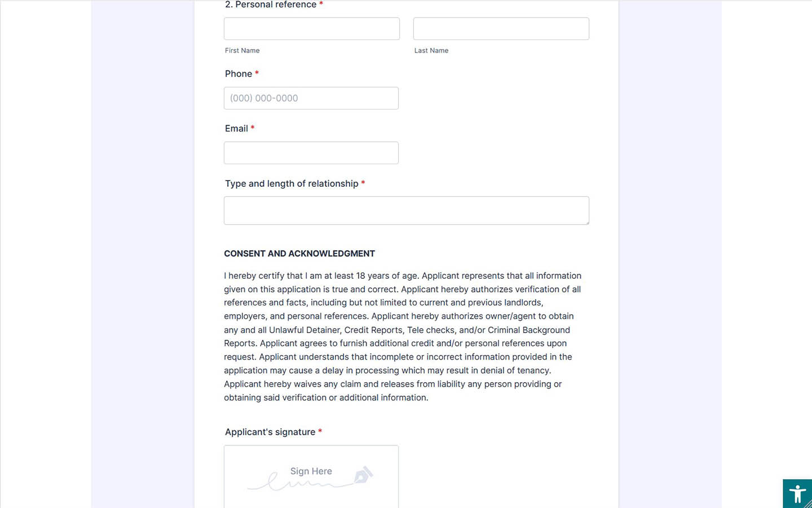Click the "Applicant's signature" label
812x508 pixels.
(x=270, y=432)
